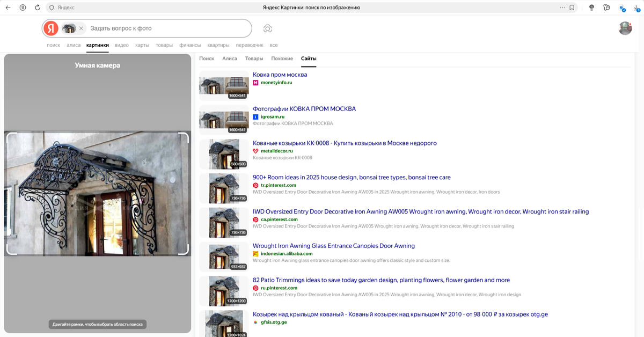Click the Alibaba favicon beside indonesian.alibaba.com

[255, 253]
